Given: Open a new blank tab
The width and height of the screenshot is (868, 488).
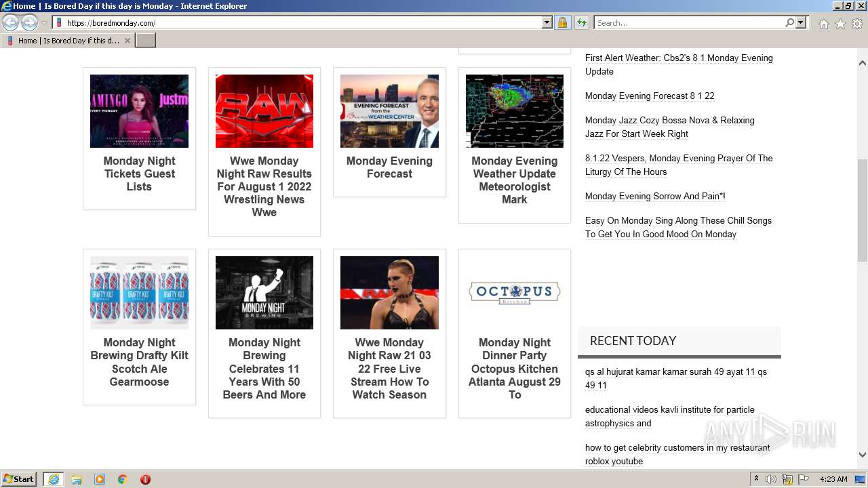Looking at the screenshot, I should pyautogui.click(x=146, y=41).
